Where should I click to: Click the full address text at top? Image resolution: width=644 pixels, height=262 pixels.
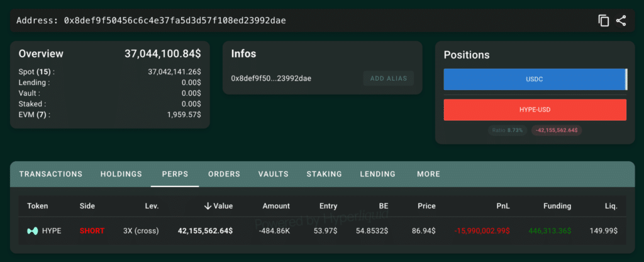[151, 21]
